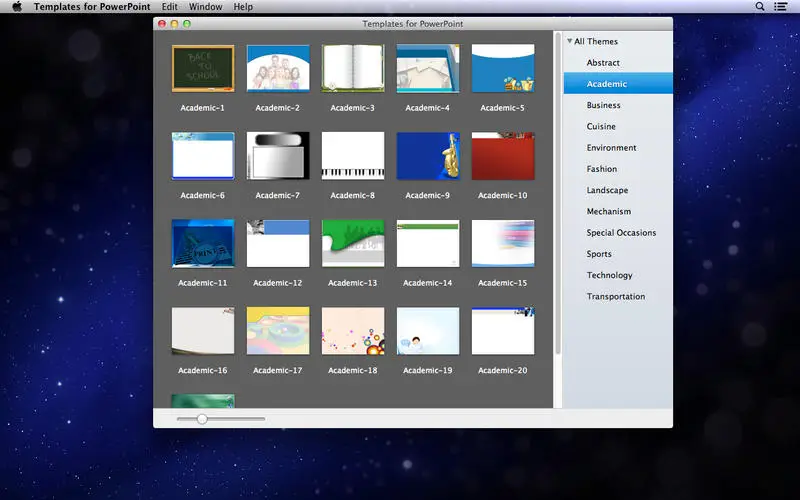Open the Templates for PowerPoint app menu
This screenshot has width=800, height=500.
tap(91, 7)
